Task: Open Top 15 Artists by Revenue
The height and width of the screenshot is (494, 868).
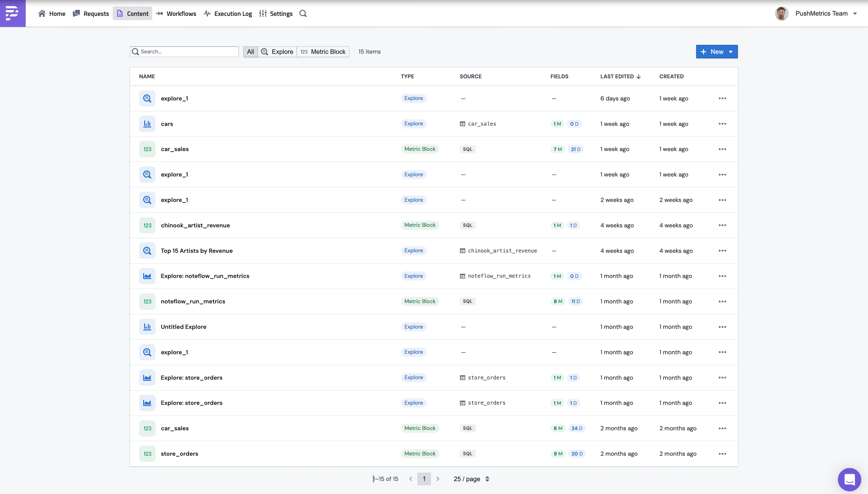Action: coord(197,251)
